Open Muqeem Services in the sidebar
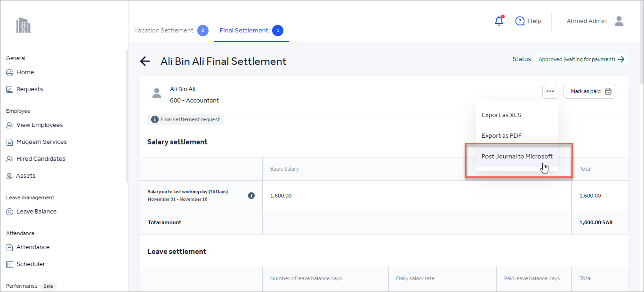644x292 pixels. 41,142
